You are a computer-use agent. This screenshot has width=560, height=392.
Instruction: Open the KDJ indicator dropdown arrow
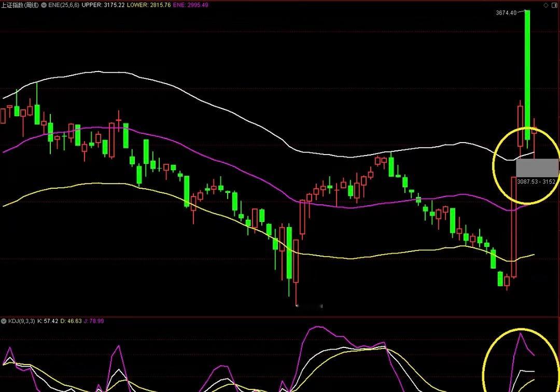[x=4, y=321]
